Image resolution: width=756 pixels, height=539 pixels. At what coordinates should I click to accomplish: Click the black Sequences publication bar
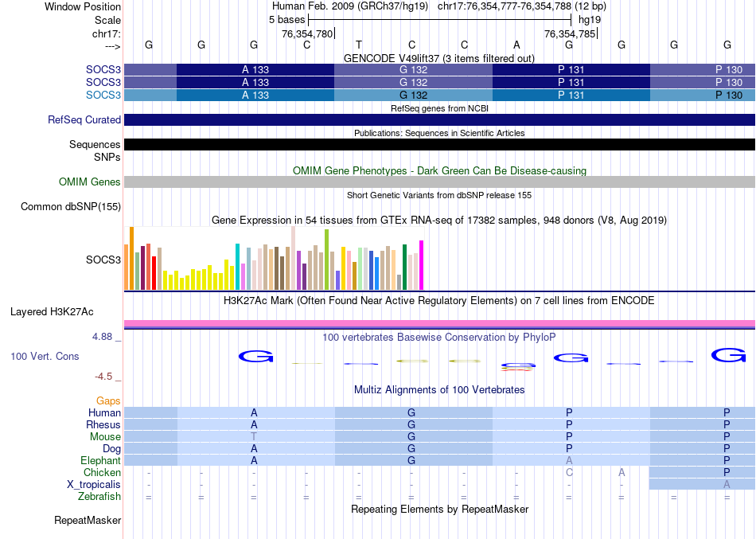pos(439,144)
